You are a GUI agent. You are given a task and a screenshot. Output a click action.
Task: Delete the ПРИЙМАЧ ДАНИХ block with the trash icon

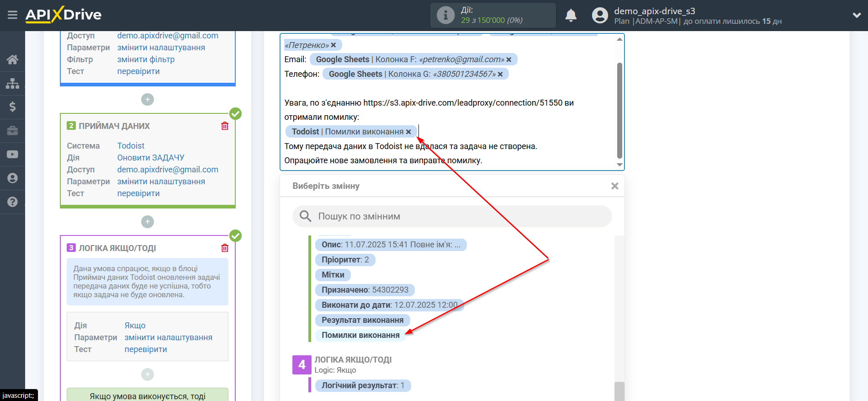pyautogui.click(x=225, y=126)
